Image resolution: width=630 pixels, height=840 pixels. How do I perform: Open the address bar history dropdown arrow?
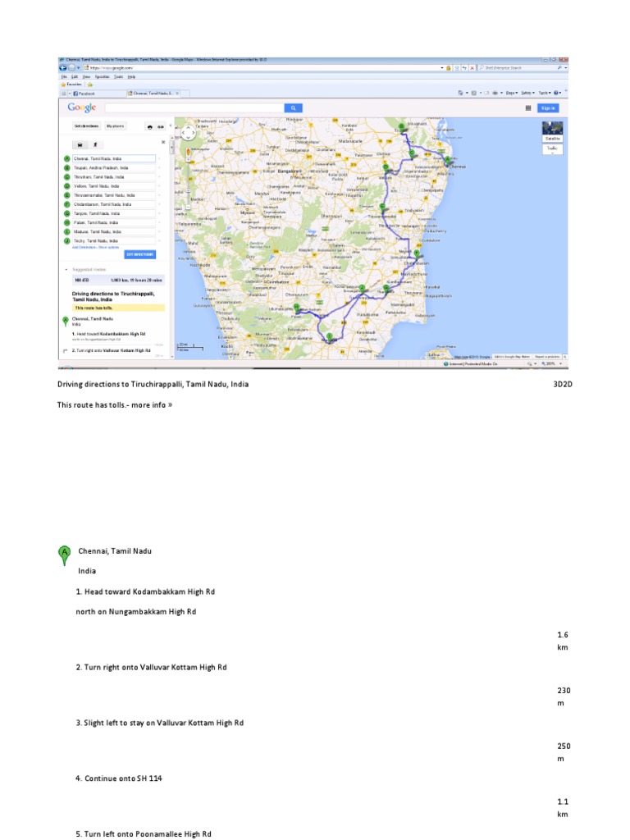click(x=442, y=68)
